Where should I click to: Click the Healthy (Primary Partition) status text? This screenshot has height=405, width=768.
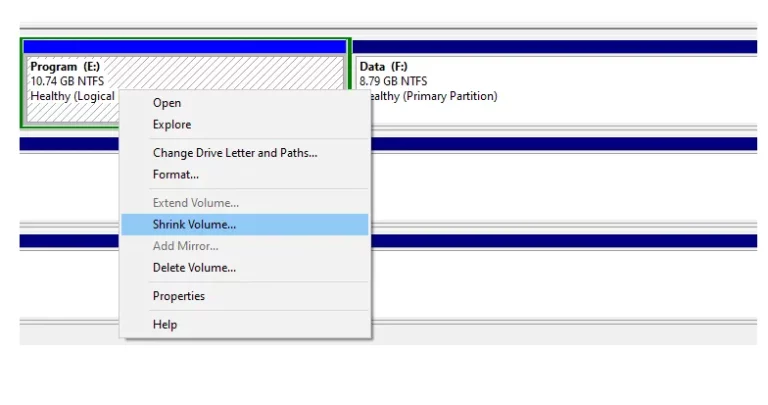(x=435, y=96)
